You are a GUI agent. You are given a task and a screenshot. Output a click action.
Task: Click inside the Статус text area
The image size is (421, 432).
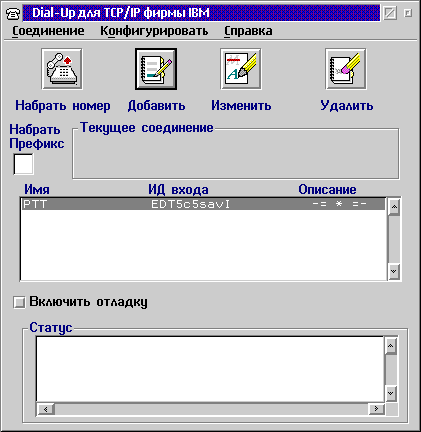[x=210, y=369]
